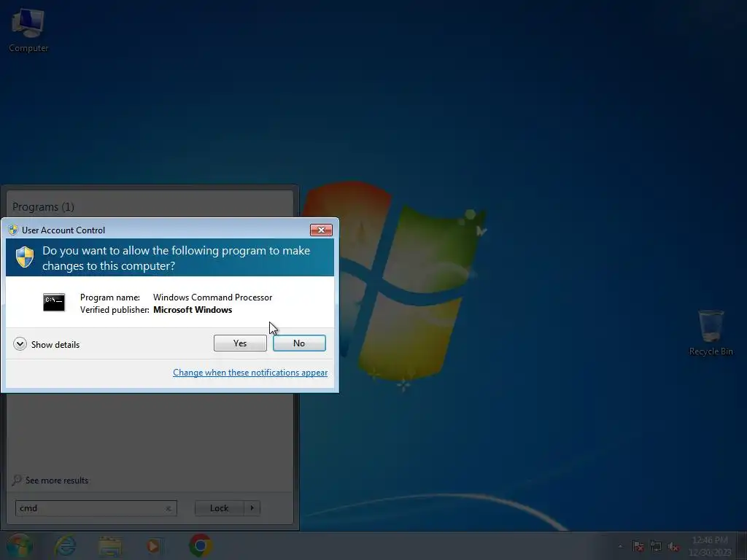747x560 pixels.
Task: Expand Show details chevron
Action: tap(20, 344)
